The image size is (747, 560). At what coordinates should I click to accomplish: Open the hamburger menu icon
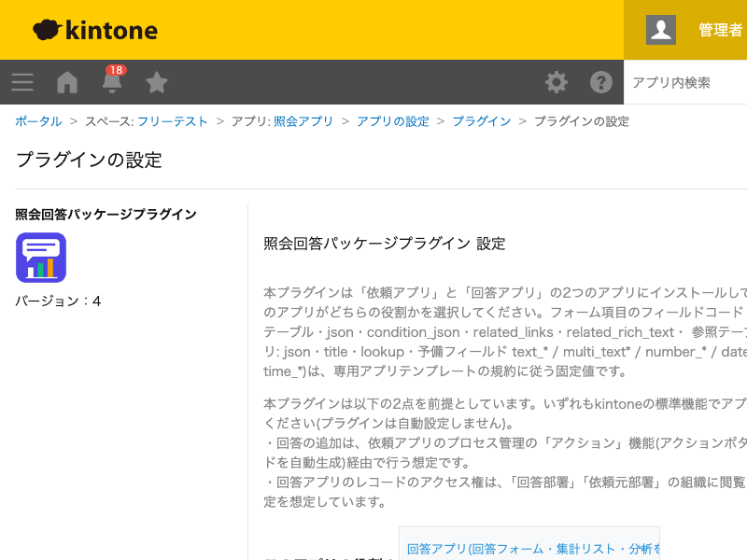coord(22,82)
